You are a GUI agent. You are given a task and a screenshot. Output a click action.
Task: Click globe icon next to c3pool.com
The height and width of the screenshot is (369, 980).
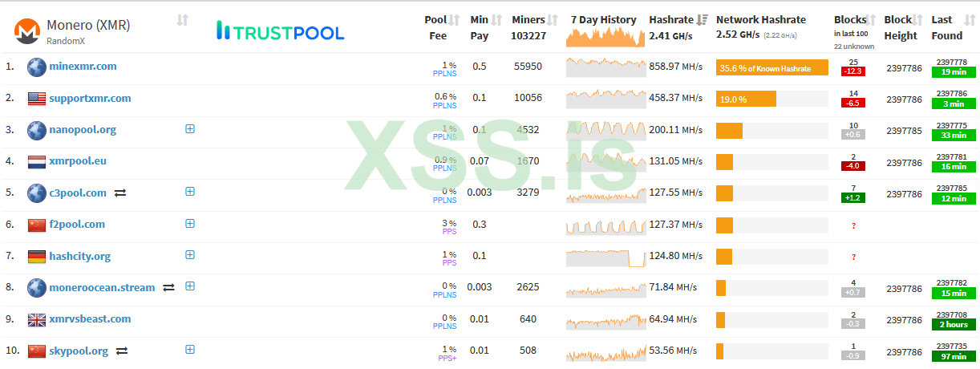pyautogui.click(x=37, y=193)
